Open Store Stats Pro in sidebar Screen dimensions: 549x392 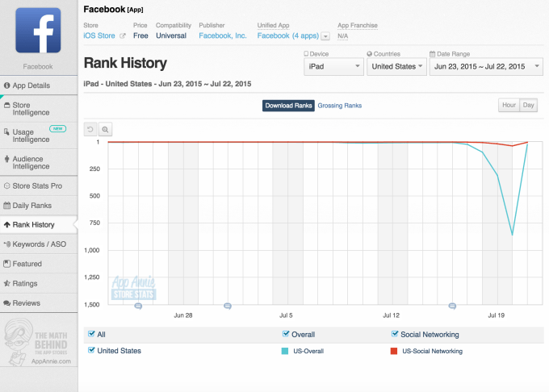pyautogui.click(x=39, y=186)
